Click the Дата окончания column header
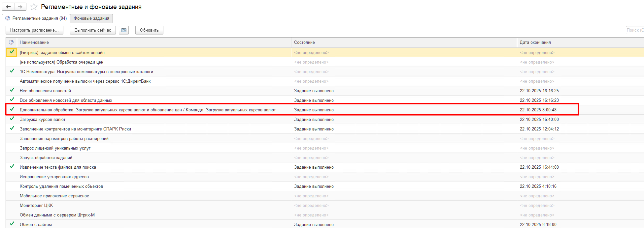The height and width of the screenshot is (228, 644). point(535,42)
